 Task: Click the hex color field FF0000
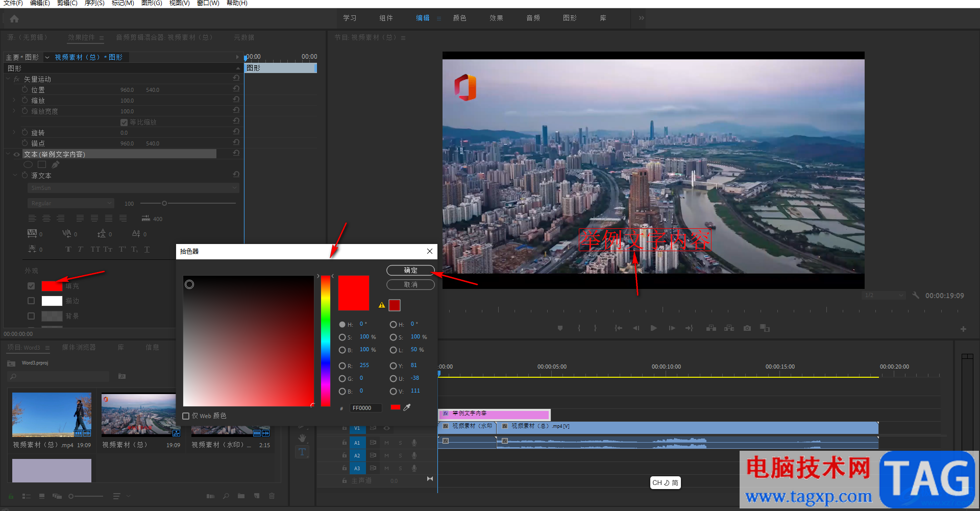(x=365, y=408)
